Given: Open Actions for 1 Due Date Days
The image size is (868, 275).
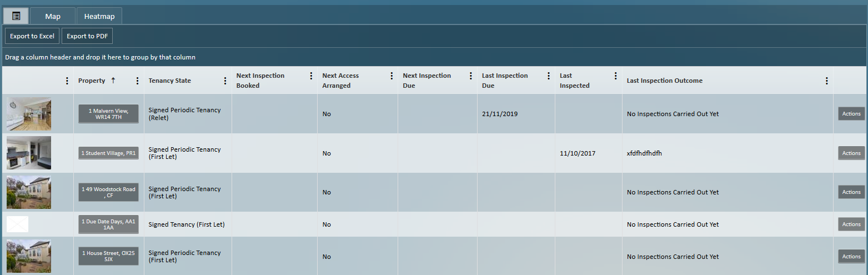Looking at the screenshot, I should click(x=851, y=224).
